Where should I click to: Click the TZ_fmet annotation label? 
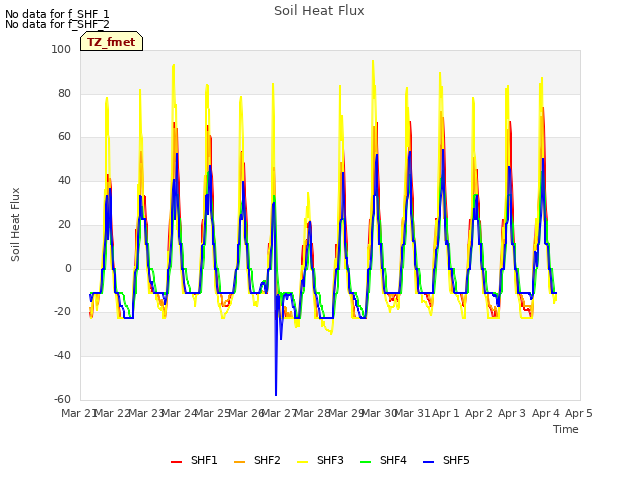(x=111, y=42)
